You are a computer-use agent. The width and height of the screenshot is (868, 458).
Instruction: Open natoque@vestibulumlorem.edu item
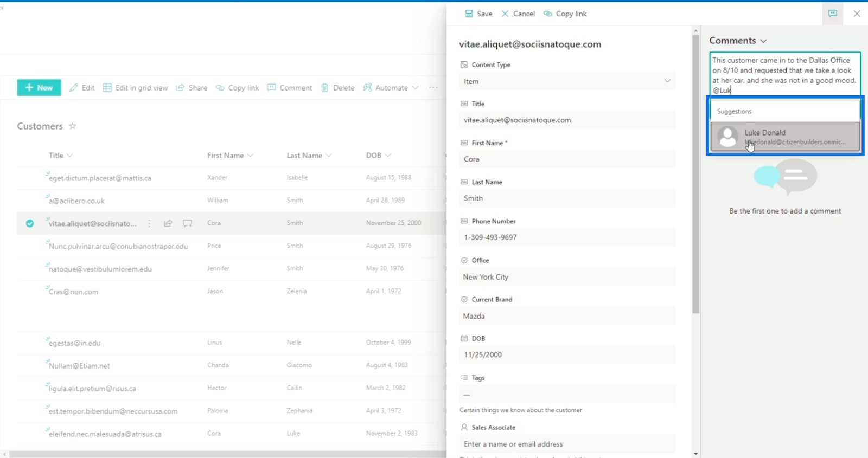(100, 269)
